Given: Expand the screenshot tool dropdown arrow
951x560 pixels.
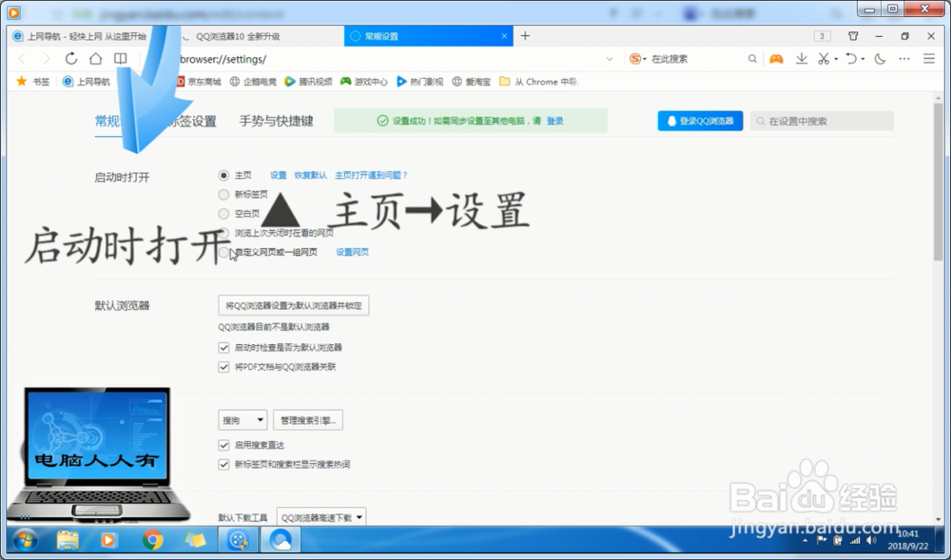Looking at the screenshot, I should pos(836,59).
